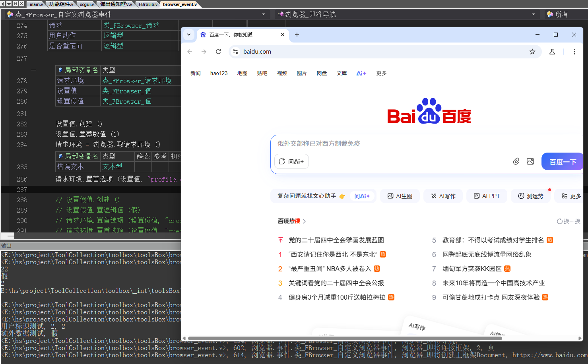Open hot search 缅甸军方突袭KK园区

point(472,269)
